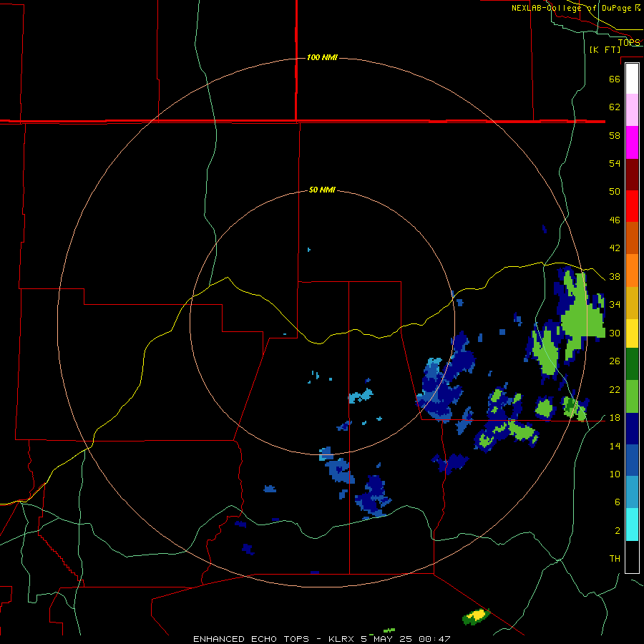This screenshot has height=644, width=644.
Task: Click the dark green legend swatch
Action: [x=632, y=364]
